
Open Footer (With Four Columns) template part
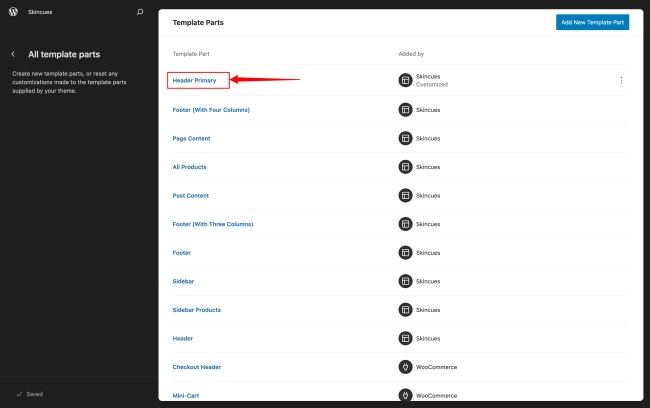click(x=210, y=109)
